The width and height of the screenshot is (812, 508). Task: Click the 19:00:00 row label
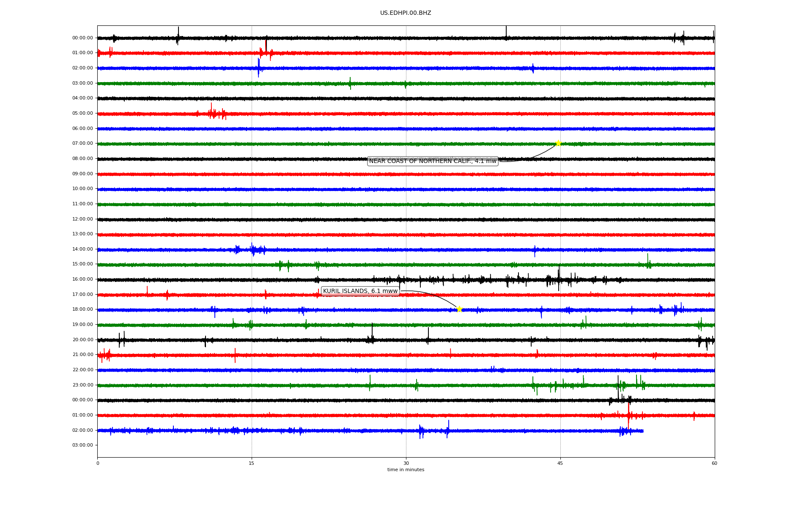(82, 324)
